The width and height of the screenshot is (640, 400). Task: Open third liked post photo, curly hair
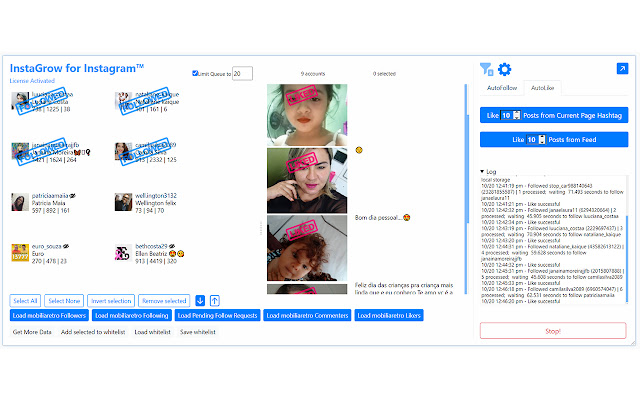(x=307, y=248)
